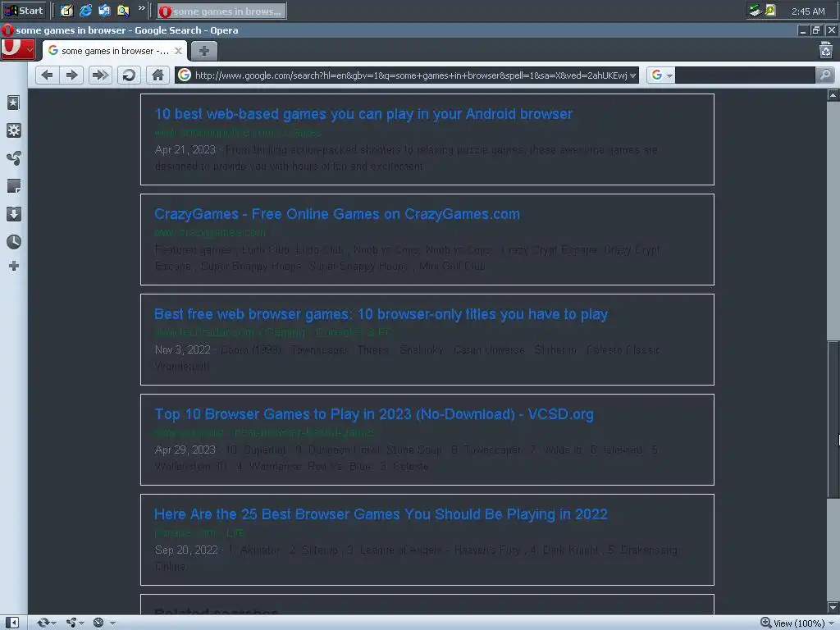This screenshot has height=630, width=840.
Task: Click the network tray icon
Action: pyautogui.click(x=756, y=10)
